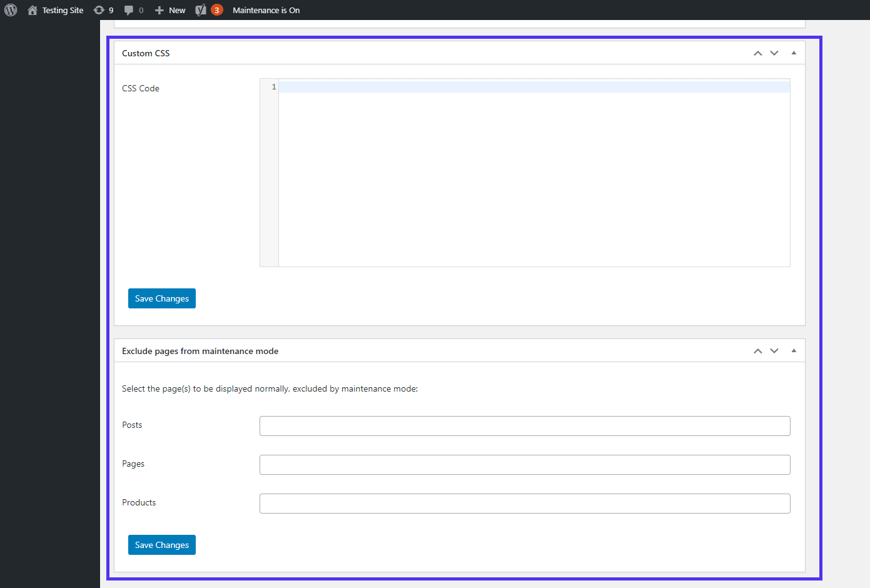Click the Pages exclusion input field

coord(524,465)
